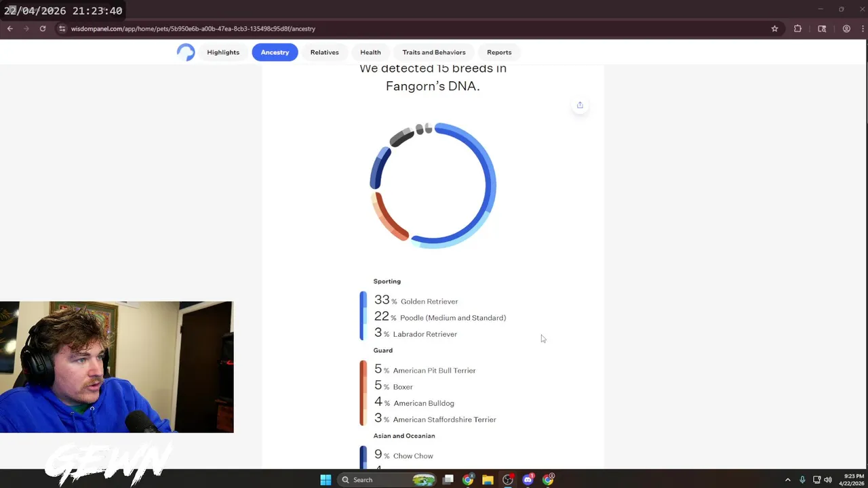Reload the page with the refresh icon
The height and width of the screenshot is (488, 868).
[43, 28]
